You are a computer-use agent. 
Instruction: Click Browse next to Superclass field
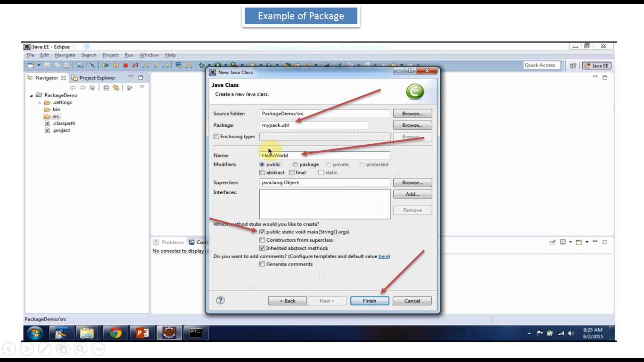click(413, 182)
